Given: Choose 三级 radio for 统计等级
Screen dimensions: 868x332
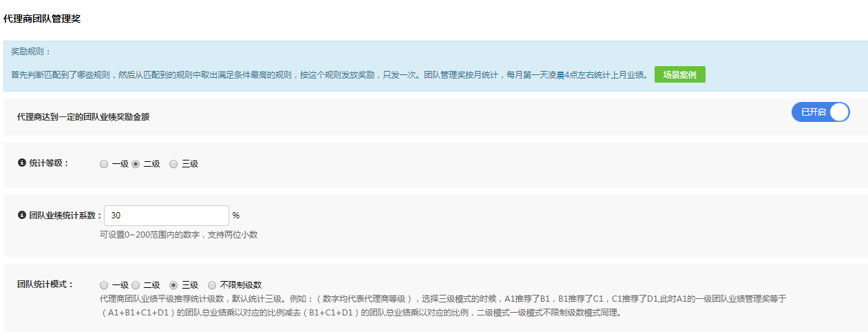Looking at the screenshot, I should pyautogui.click(x=173, y=164).
